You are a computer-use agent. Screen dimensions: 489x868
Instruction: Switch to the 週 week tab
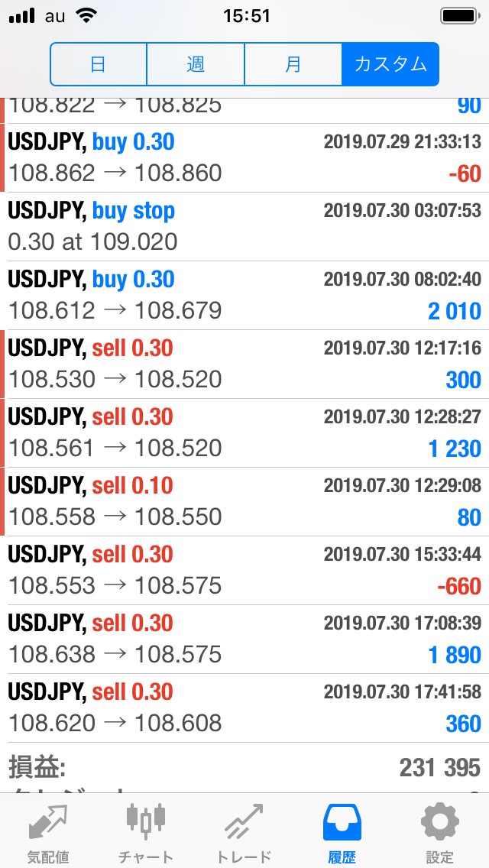196,64
